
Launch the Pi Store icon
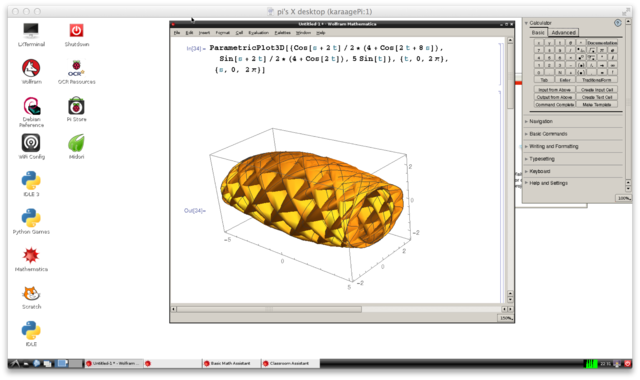point(76,109)
